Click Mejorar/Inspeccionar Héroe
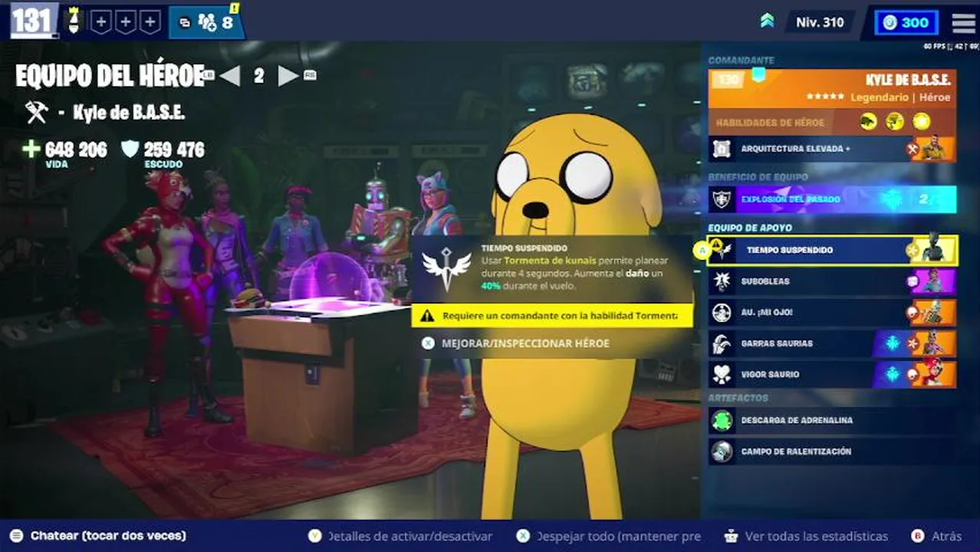Screen dimensions: 980x552 [x=525, y=343]
